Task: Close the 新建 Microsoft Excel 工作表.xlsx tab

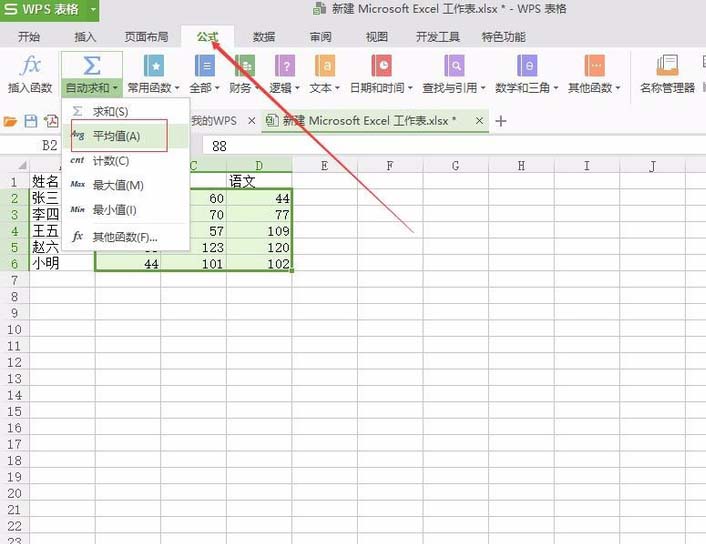Action: click(x=480, y=121)
